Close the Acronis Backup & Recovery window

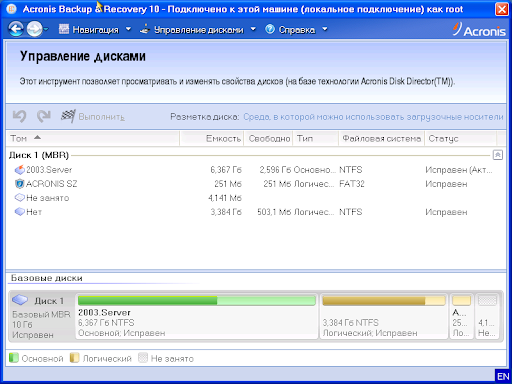pyautogui.click(x=502, y=9)
